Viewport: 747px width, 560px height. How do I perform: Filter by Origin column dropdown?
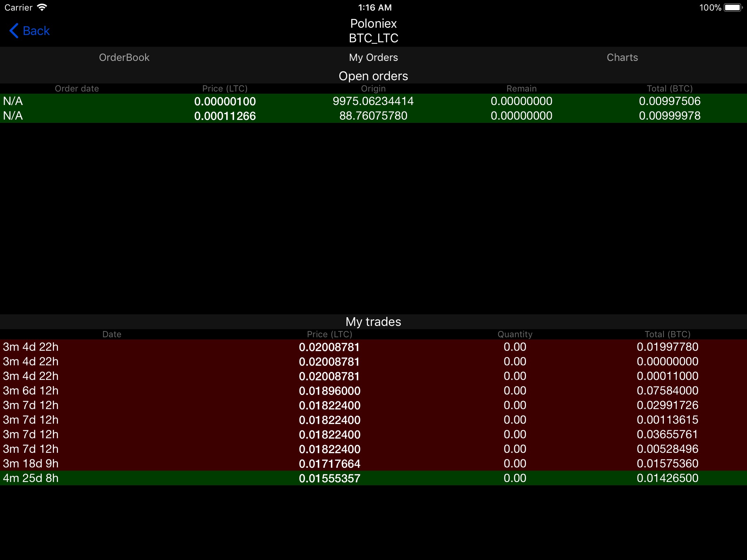click(374, 88)
